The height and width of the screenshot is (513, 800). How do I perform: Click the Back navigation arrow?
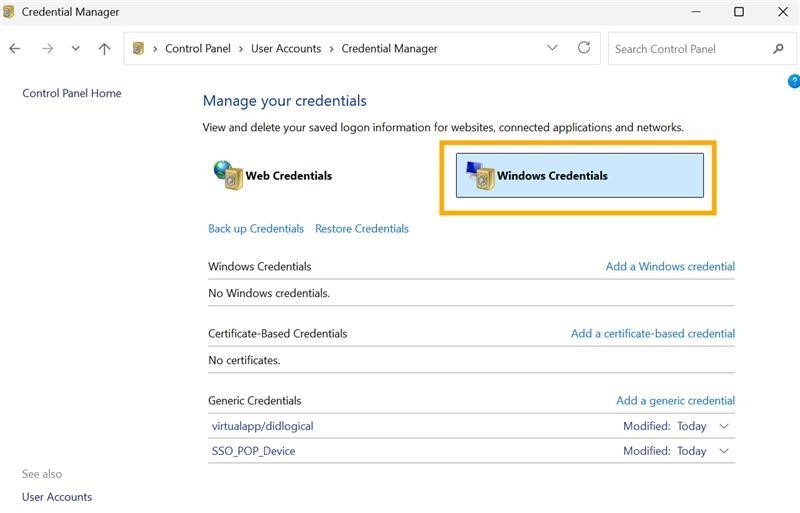pyautogui.click(x=15, y=48)
